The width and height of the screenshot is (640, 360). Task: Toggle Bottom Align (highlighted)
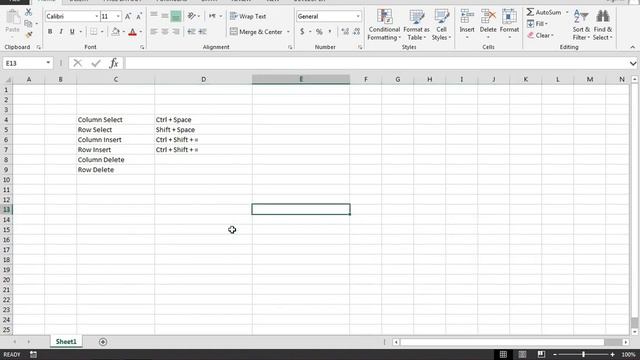click(x=176, y=16)
